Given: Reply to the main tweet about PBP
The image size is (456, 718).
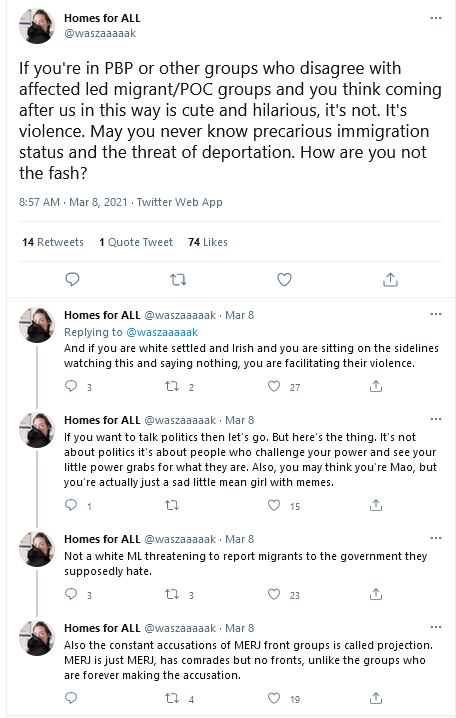Looking at the screenshot, I should 72,279.
